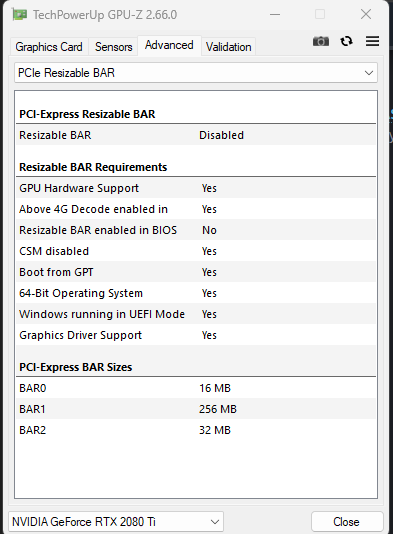Click the chevron arrow of the GPU selector

215,522
